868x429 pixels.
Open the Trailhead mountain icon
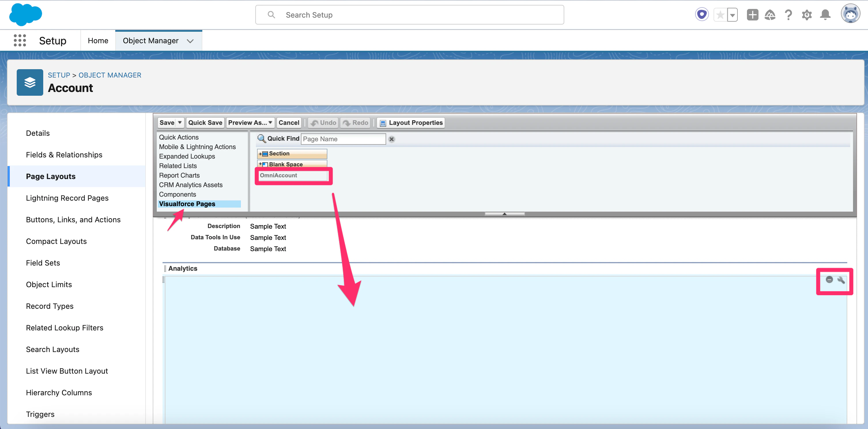pos(770,15)
